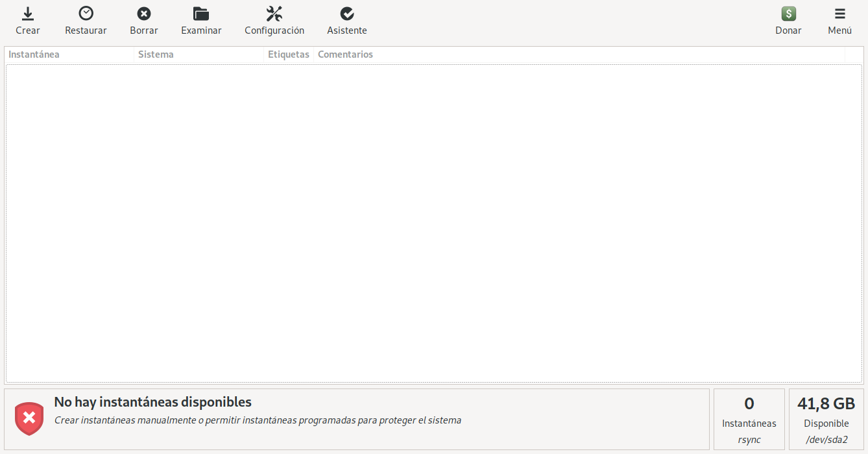Open Configuración tools icon
The width and height of the screenshot is (868, 454).
pyautogui.click(x=274, y=14)
